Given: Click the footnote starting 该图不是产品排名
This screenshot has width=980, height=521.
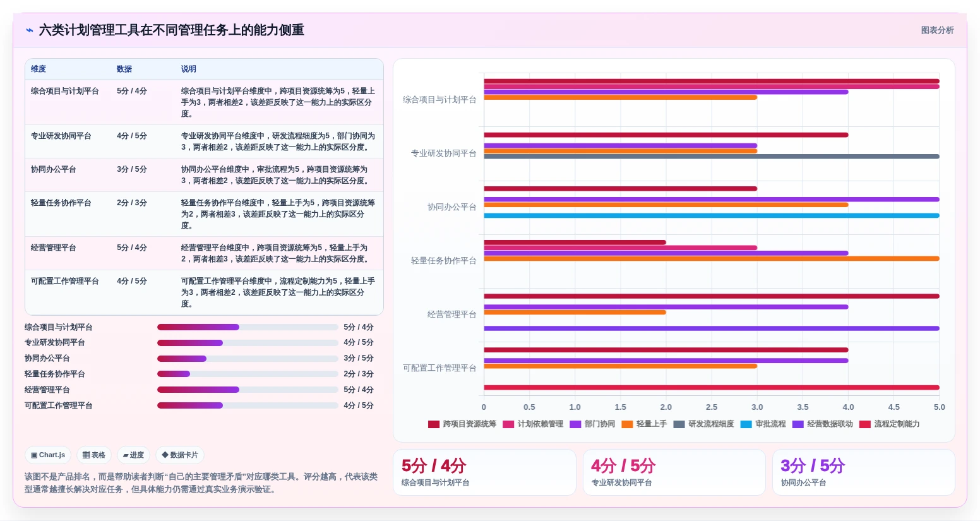Looking at the screenshot, I should click(x=201, y=483).
